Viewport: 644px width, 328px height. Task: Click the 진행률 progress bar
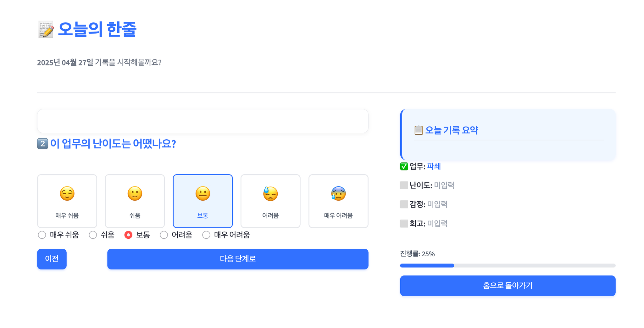point(508,266)
